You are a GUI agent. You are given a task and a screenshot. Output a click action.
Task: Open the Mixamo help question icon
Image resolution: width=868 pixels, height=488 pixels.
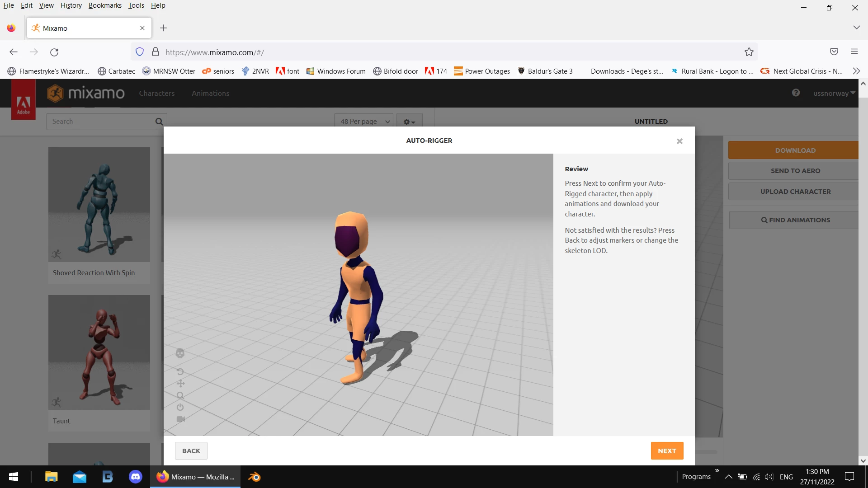[796, 93]
